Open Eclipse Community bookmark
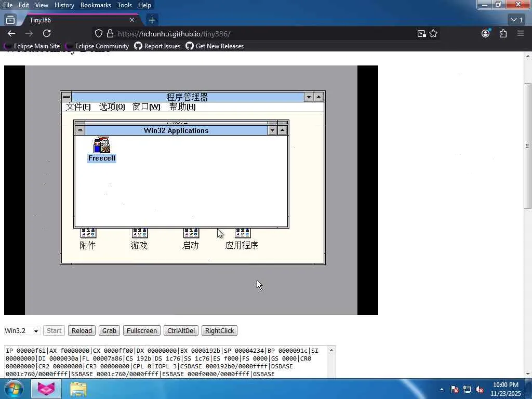Image resolution: width=532 pixels, height=399 pixels. click(x=97, y=46)
